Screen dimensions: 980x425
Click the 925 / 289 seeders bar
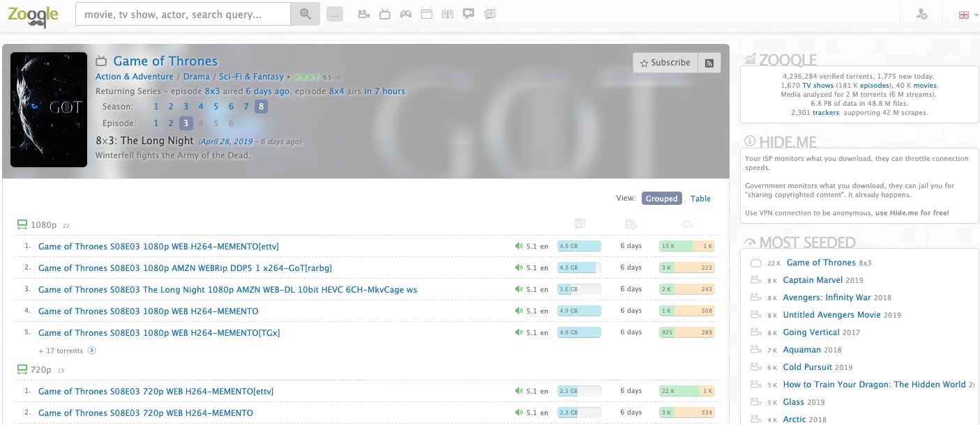[687, 332]
